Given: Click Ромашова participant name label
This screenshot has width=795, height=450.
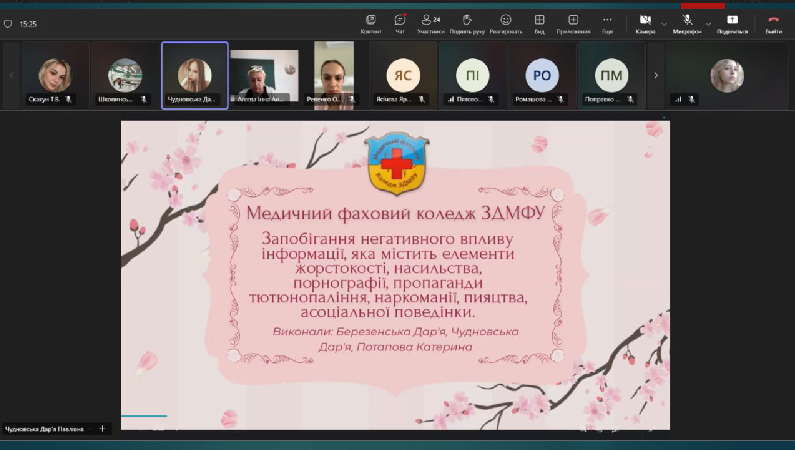Looking at the screenshot, I should 532,99.
